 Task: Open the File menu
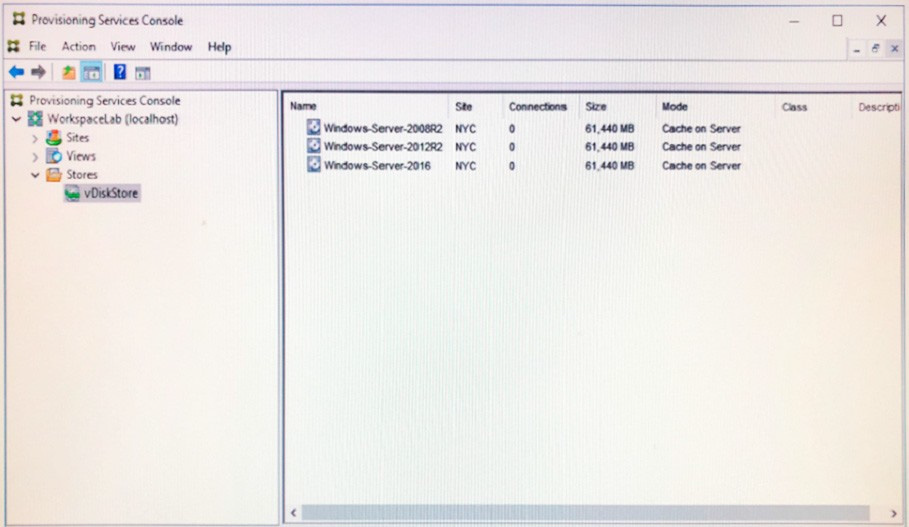(37, 46)
